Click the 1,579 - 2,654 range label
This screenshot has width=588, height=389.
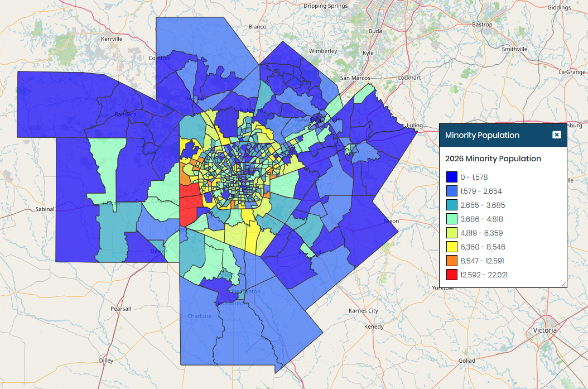(x=481, y=191)
